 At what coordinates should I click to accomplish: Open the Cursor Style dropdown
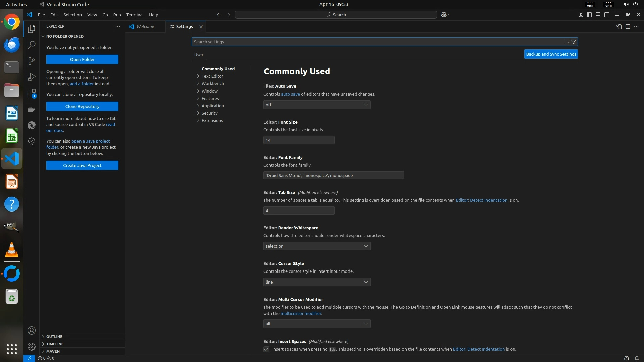pyautogui.click(x=317, y=282)
